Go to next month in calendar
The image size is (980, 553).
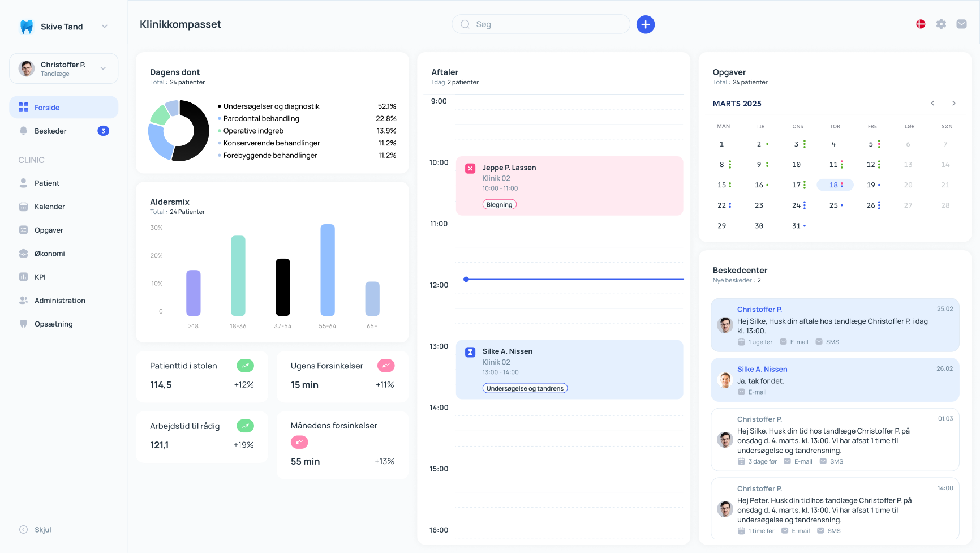(x=953, y=103)
